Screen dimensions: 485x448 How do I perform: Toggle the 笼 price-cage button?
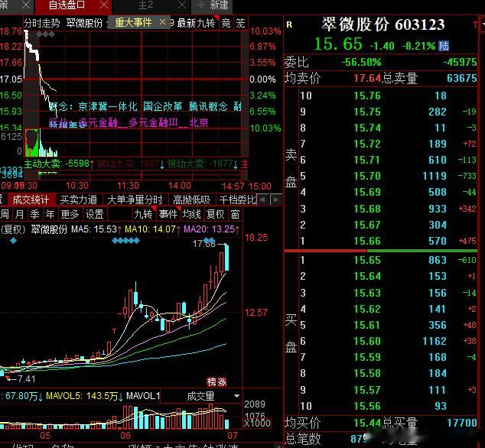click(240, 23)
